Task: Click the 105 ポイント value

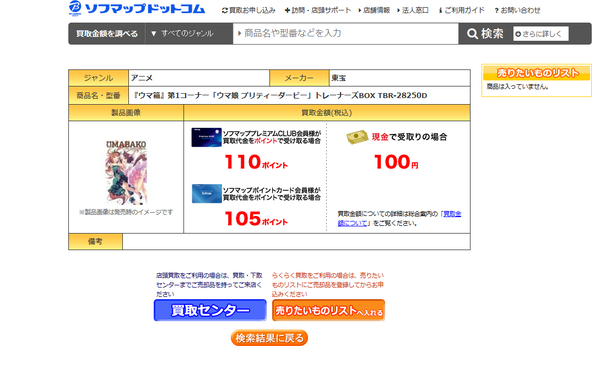Action: click(256, 219)
